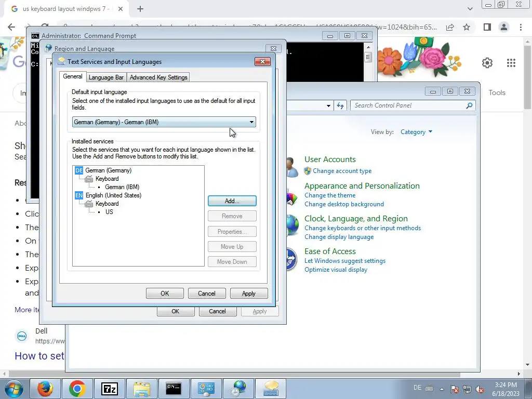Switch to the Language Bar tab

tap(106, 77)
